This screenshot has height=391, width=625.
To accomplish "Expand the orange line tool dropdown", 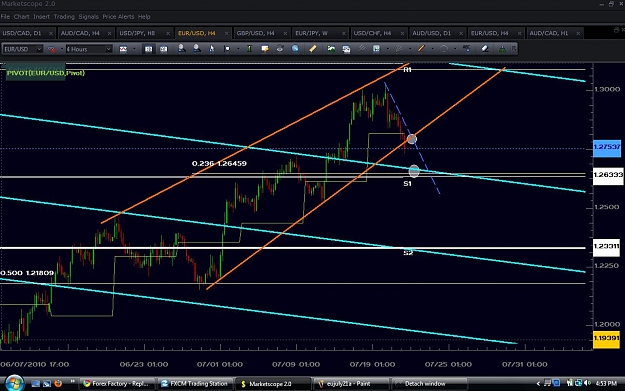I will 432,49.
